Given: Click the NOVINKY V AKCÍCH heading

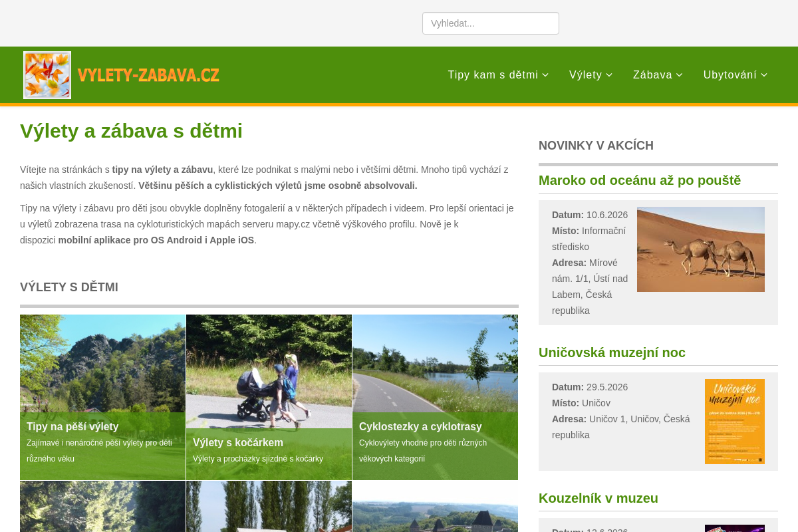Looking at the screenshot, I should (596, 146).
